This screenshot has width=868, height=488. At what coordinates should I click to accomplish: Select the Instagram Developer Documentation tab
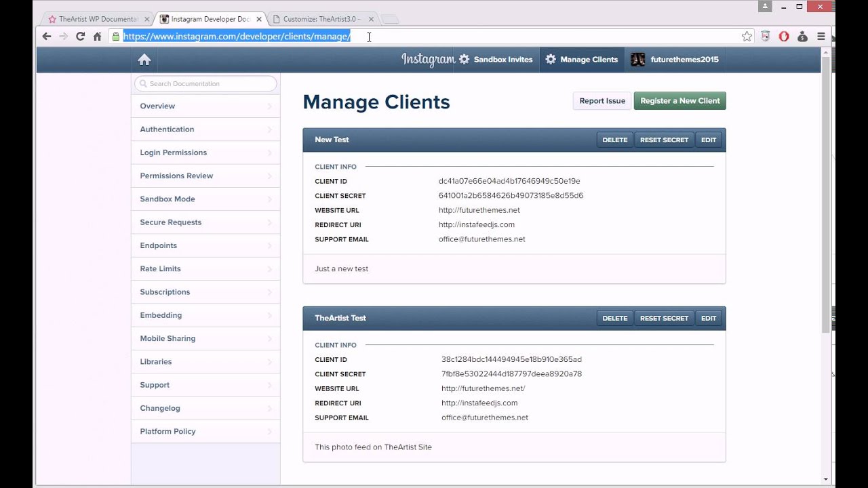coord(210,19)
